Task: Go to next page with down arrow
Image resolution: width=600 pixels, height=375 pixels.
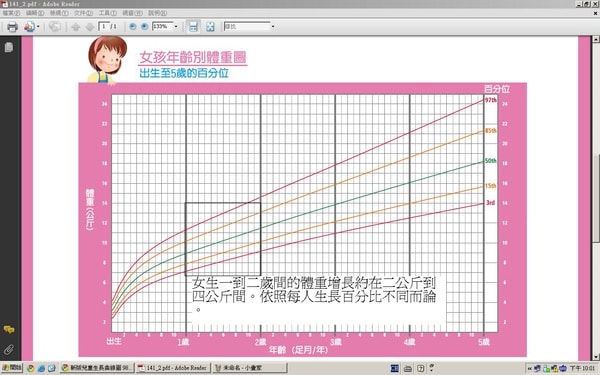Action: (90, 27)
